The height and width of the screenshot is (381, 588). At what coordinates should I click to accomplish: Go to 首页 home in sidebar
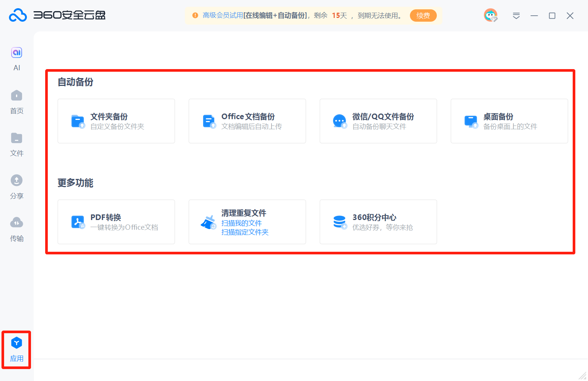[x=17, y=102]
